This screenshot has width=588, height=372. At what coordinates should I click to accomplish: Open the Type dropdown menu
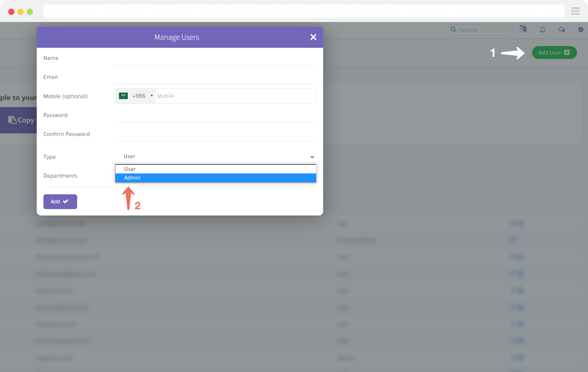(x=216, y=156)
